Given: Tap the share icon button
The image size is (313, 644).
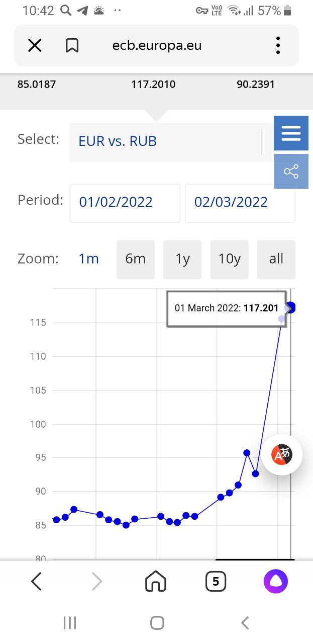Looking at the screenshot, I should pos(291,172).
